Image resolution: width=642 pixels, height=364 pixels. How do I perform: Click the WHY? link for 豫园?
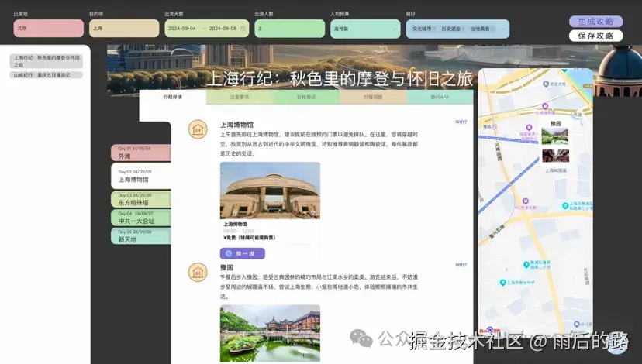[461, 265]
